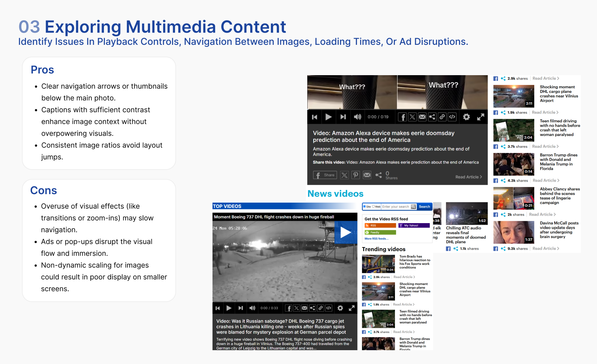The width and height of the screenshot is (597, 364).
Task: Click the 'News videos' heading
Action: 336,194
